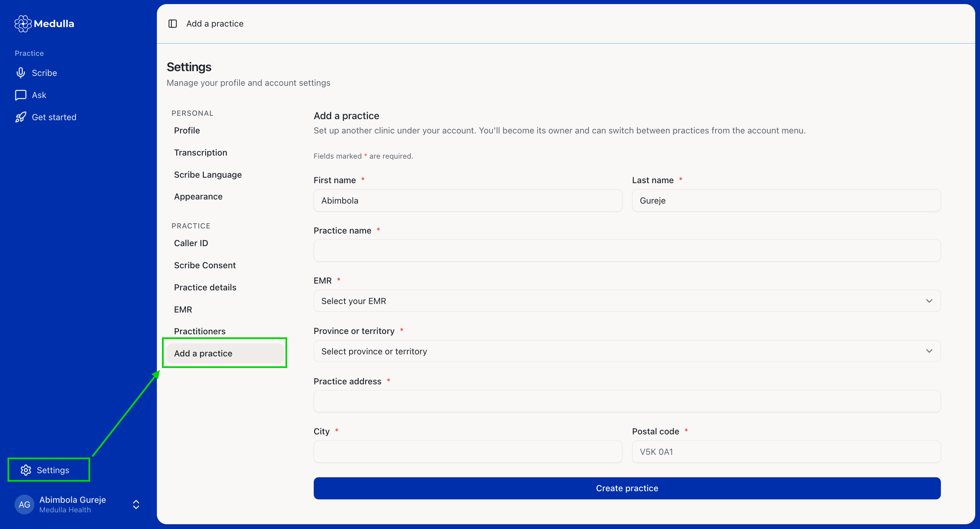Click the Last name field with Gureje
This screenshot has width=980, height=529.
[786, 200]
